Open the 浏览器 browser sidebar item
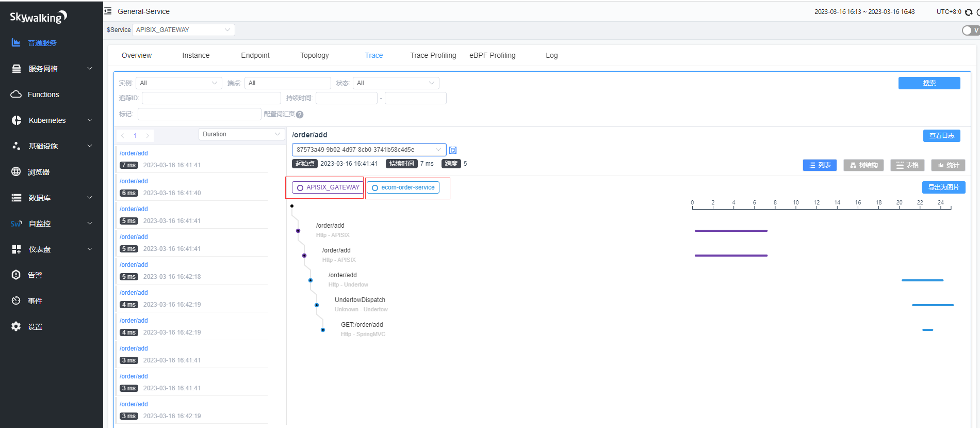Viewport: 980px width, 428px height. tap(39, 172)
